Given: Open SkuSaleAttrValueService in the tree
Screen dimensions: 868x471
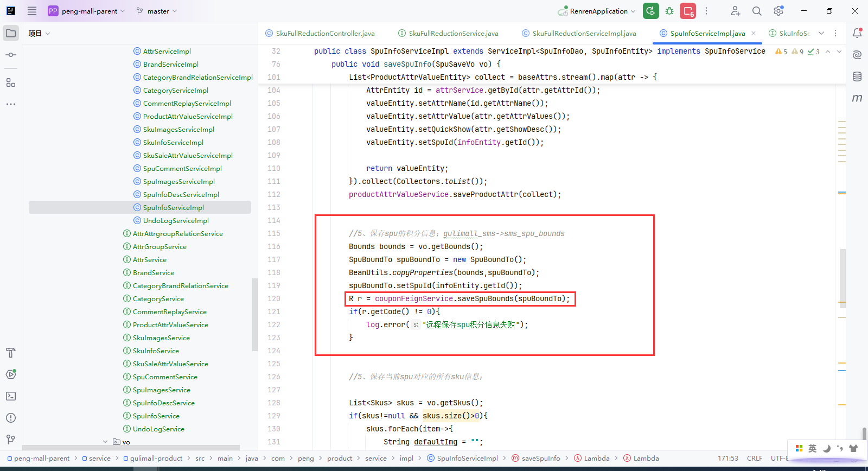Looking at the screenshot, I should point(165,364).
